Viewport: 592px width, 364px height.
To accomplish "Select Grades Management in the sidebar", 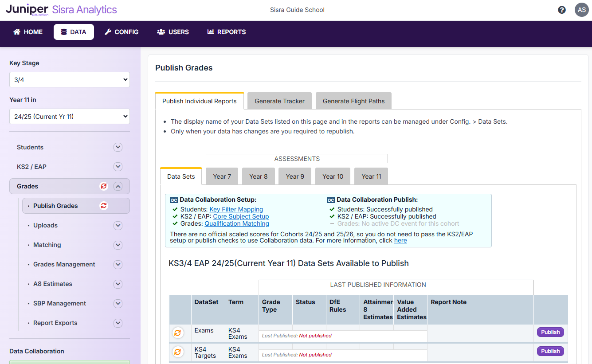I will [x=64, y=264].
